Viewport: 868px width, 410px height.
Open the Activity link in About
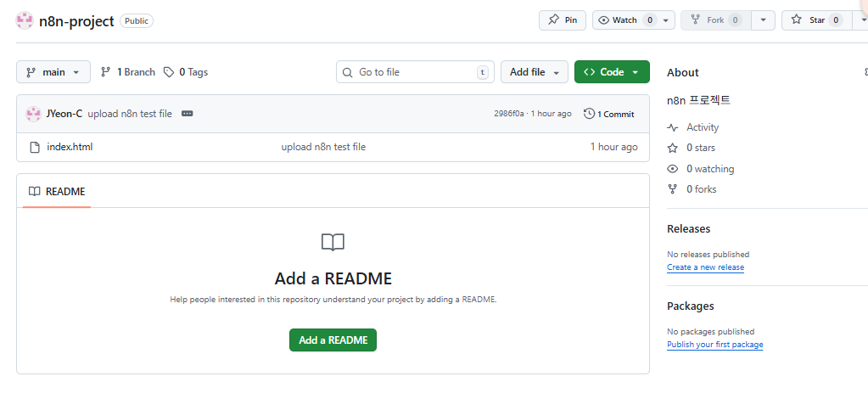(703, 127)
